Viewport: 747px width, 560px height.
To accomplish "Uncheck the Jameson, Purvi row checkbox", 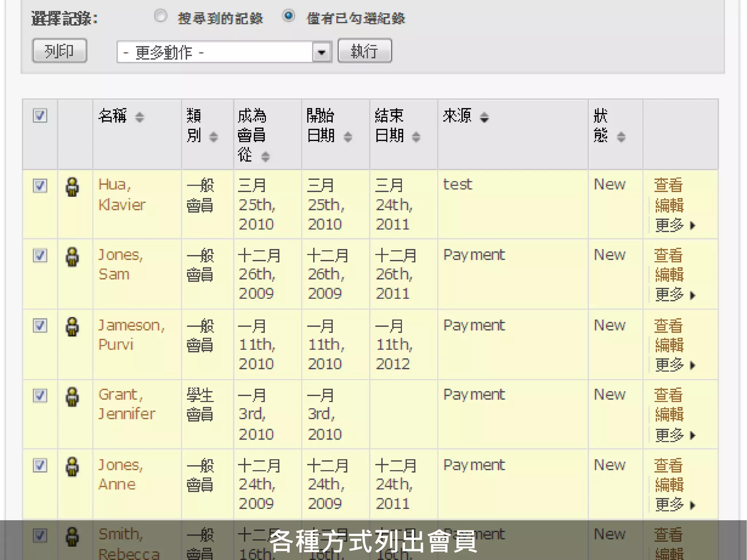I will click(40, 325).
